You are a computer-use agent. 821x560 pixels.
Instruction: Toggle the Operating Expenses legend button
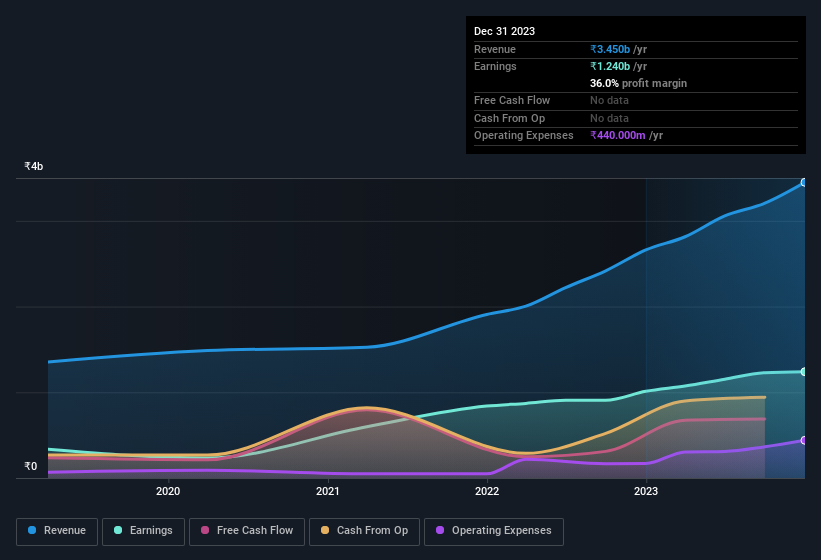click(x=494, y=532)
